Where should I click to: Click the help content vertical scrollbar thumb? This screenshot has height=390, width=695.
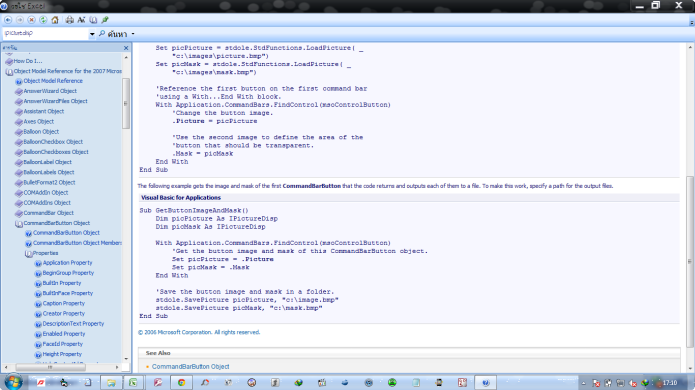[x=690, y=262]
